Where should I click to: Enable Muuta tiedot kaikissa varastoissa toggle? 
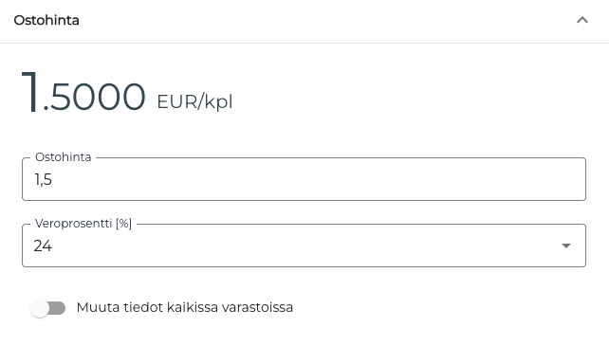click(48, 308)
